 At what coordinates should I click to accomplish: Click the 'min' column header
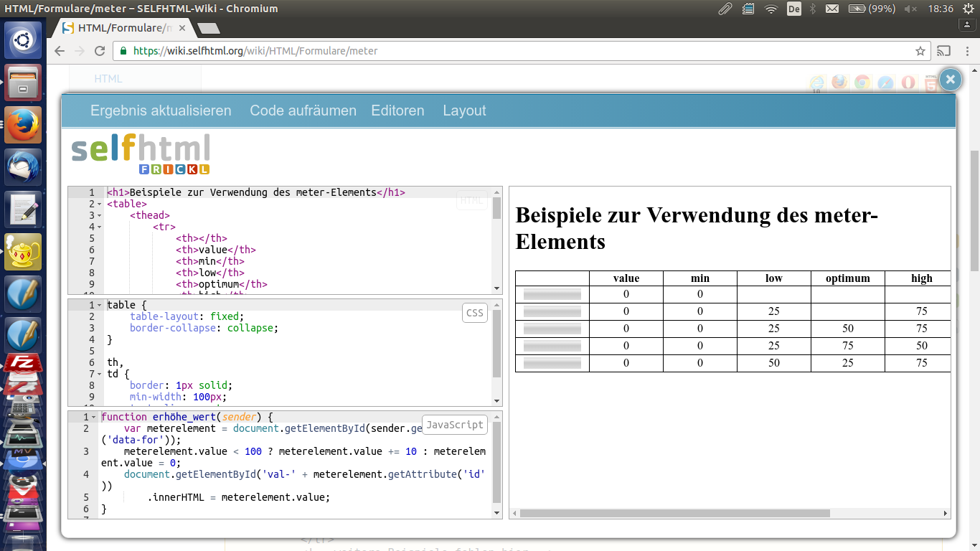[x=700, y=278]
